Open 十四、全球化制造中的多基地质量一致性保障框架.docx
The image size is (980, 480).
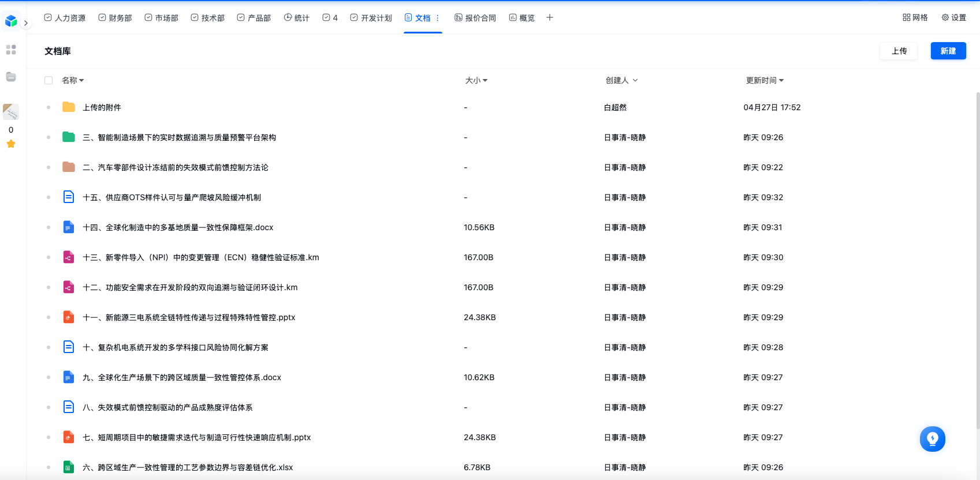[178, 227]
